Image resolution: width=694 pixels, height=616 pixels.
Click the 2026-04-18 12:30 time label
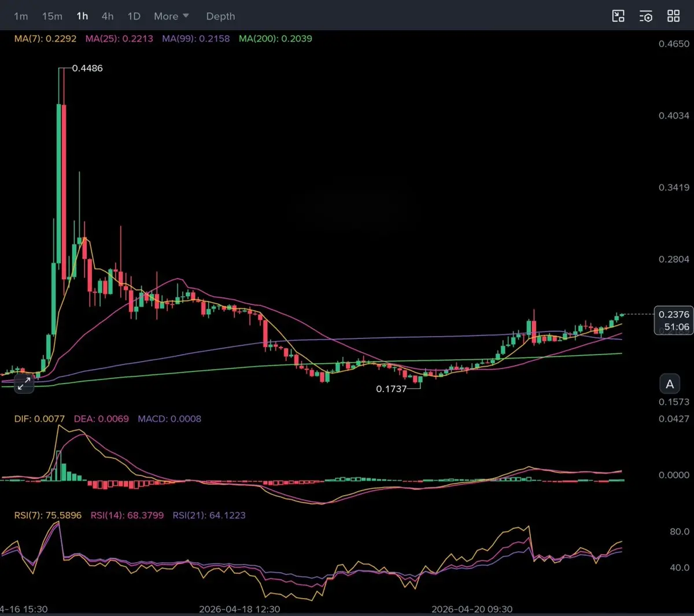239,609
